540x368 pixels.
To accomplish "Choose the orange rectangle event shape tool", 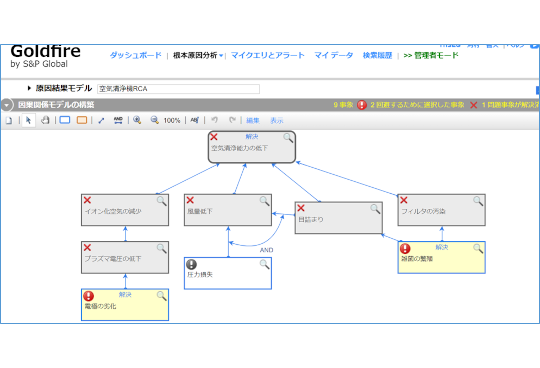I will pyautogui.click(x=82, y=120).
